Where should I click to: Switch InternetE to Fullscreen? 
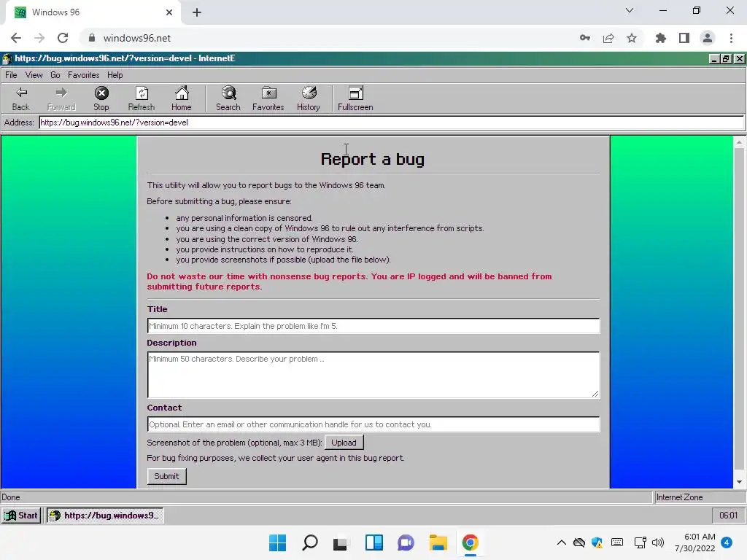click(355, 98)
